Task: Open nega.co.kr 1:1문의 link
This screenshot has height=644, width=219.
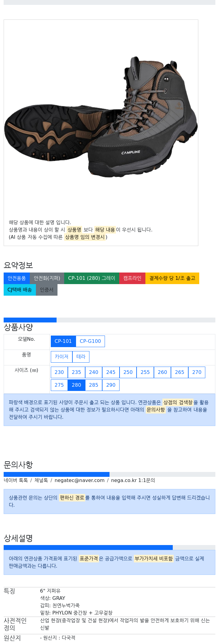Action: pyautogui.click(x=133, y=480)
